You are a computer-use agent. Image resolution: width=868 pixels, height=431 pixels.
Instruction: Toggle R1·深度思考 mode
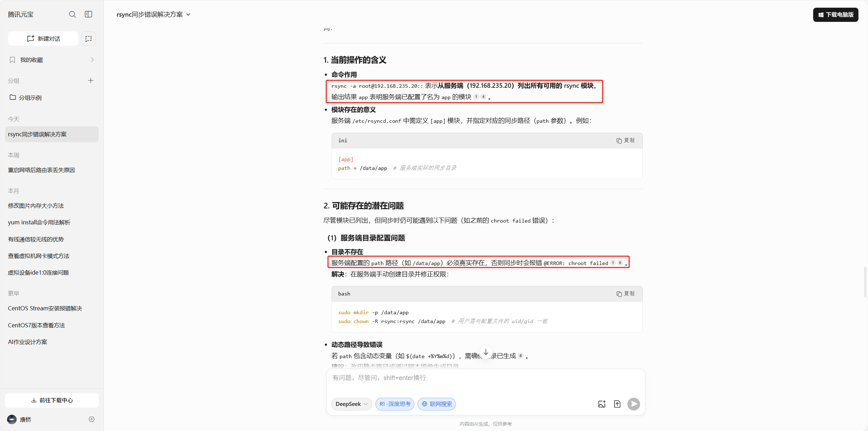pos(395,404)
